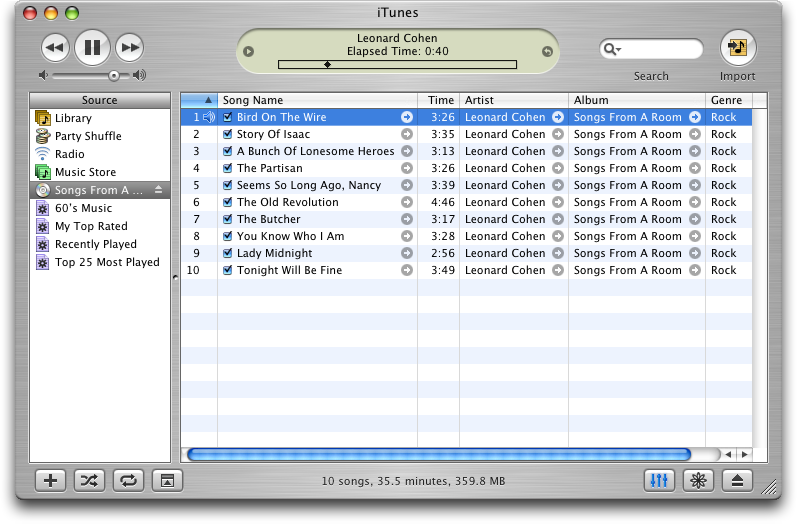Sort by Song Name column header
This screenshot has width=797, height=524.
tap(318, 100)
